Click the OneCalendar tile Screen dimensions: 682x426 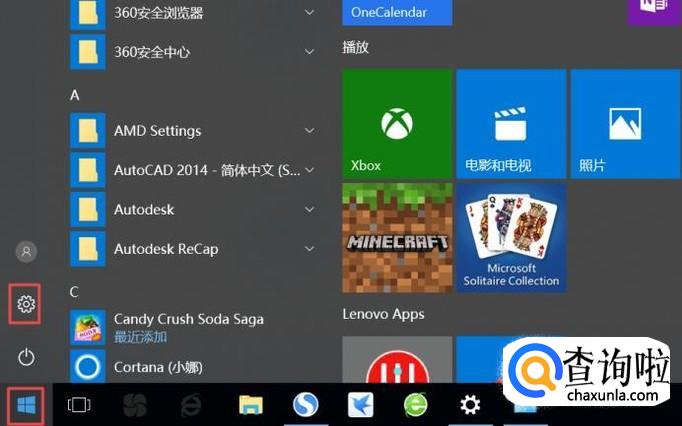pos(397,13)
